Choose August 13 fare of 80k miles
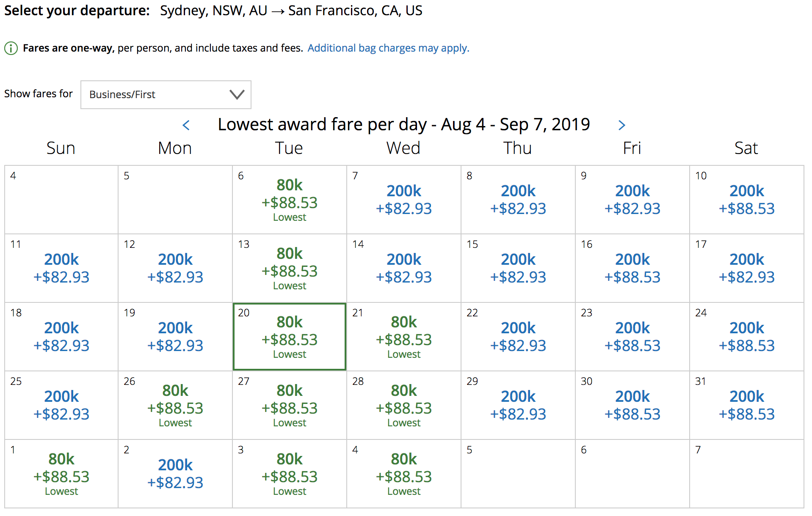812x516 pixels. (x=290, y=268)
